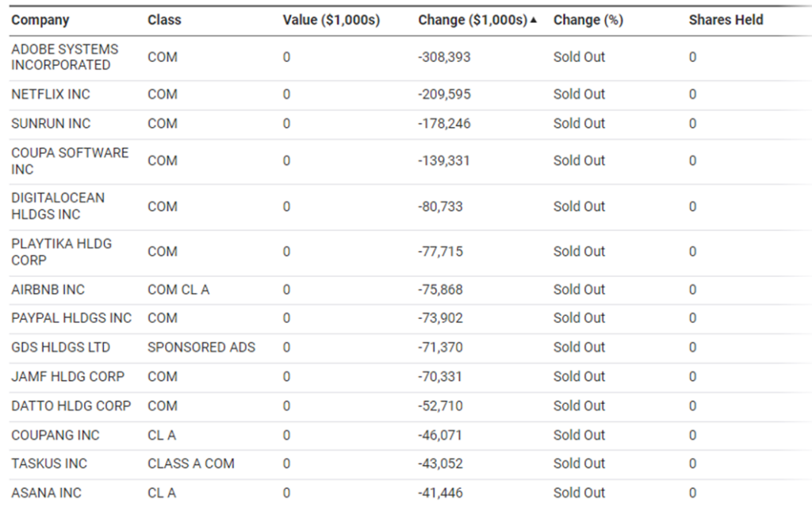Click the -43,052 change value

(440, 464)
